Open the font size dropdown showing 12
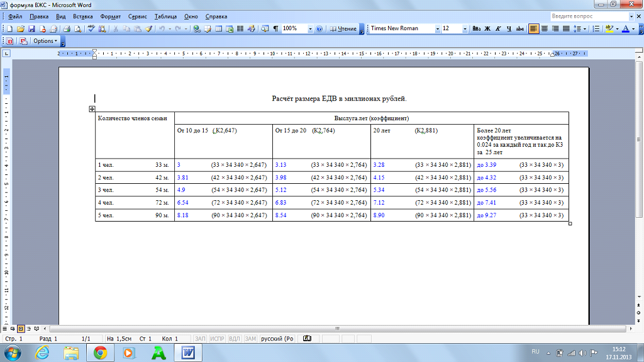The height and width of the screenshot is (362, 644). click(465, 29)
